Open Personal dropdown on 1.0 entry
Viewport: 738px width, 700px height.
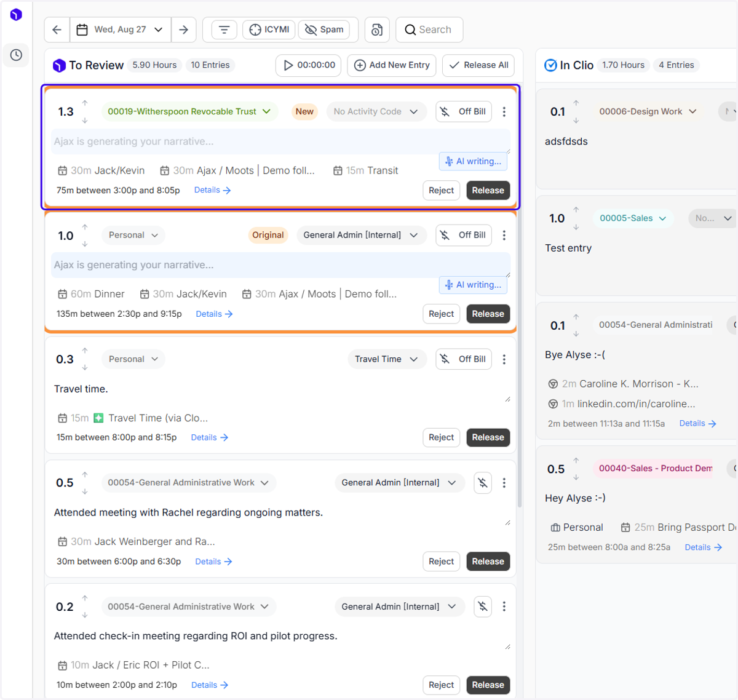coord(133,235)
